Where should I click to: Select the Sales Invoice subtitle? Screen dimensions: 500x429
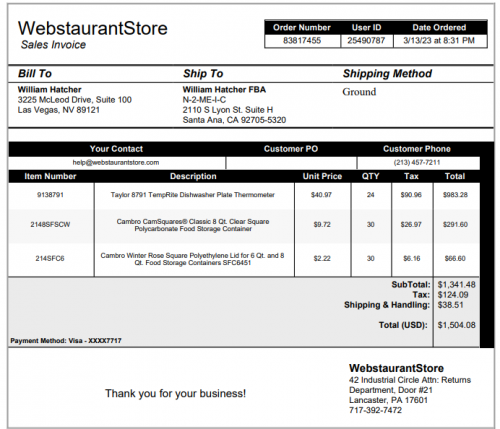click(x=53, y=45)
